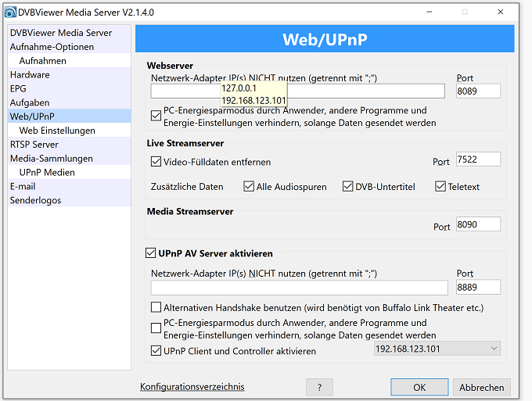Image resolution: width=532 pixels, height=401 pixels.
Task: Click UPnP excluded adapter IPs field
Action: [x=299, y=288]
